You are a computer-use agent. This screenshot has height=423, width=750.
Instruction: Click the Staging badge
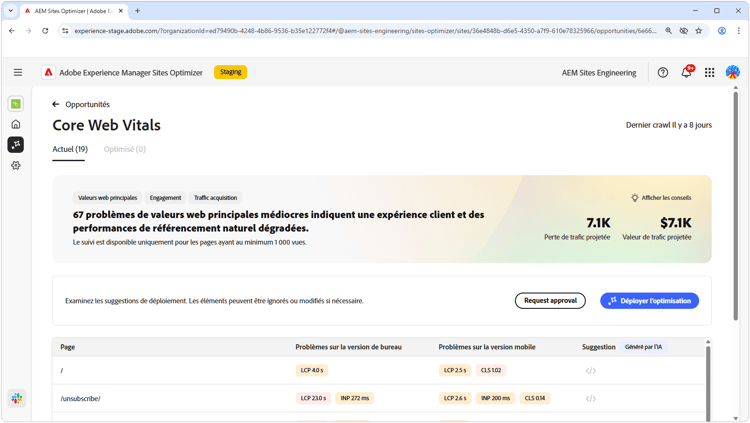231,72
